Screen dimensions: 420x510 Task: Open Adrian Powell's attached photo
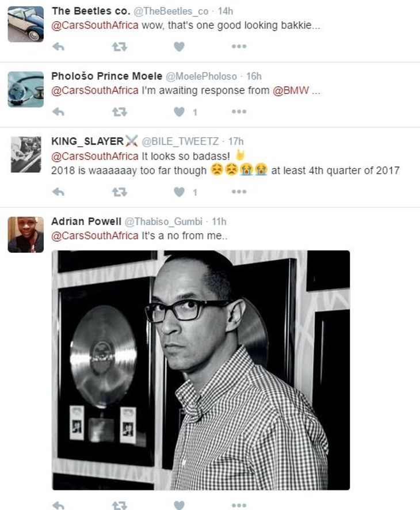201,370
